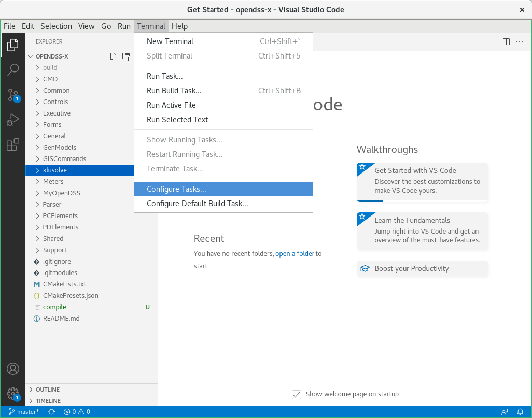Open the Run and Debug panel
Viewport: 532px width, 418px height.
pos(13,120)
